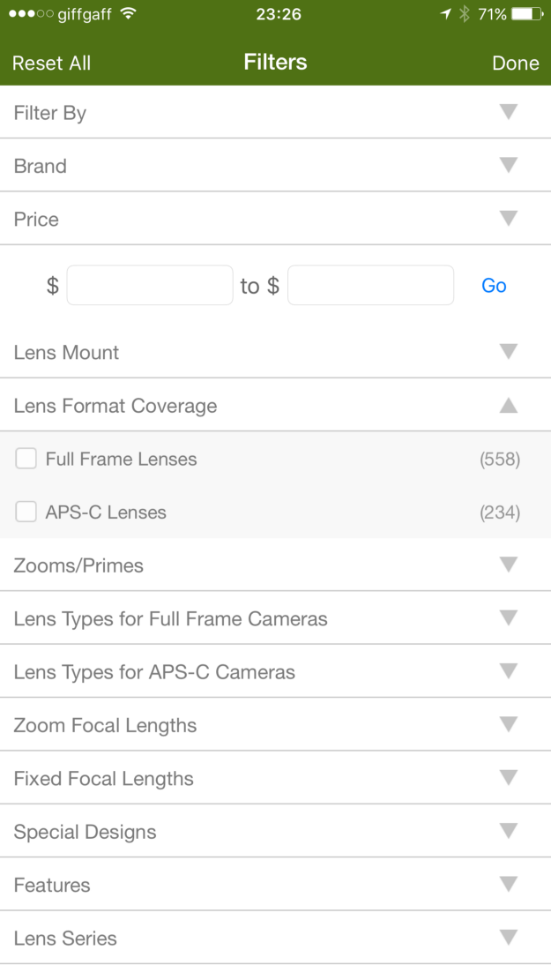Tap the Bluetooth icon in status bar
This screenshot has height=980, width=551.
(x=465, y=14)
